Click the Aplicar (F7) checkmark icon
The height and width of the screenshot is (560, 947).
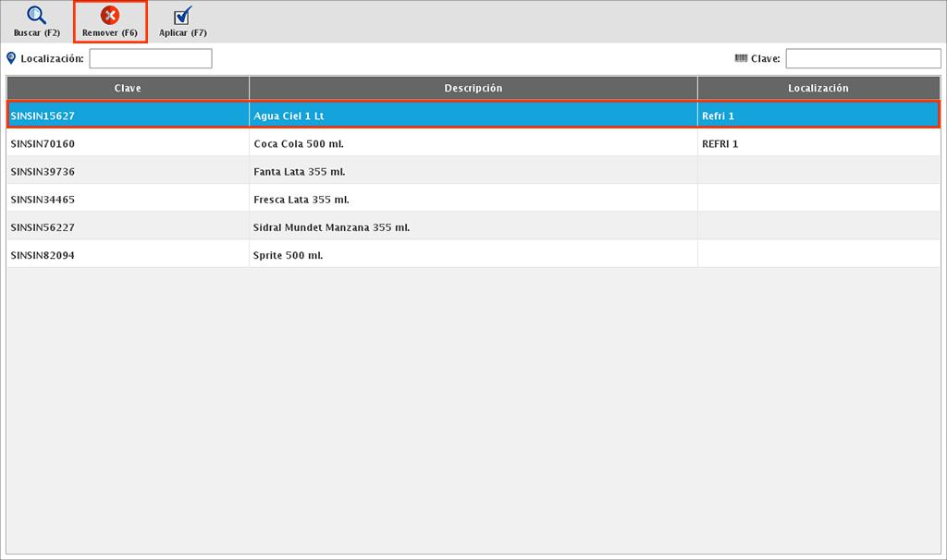(x=183, y=16)
